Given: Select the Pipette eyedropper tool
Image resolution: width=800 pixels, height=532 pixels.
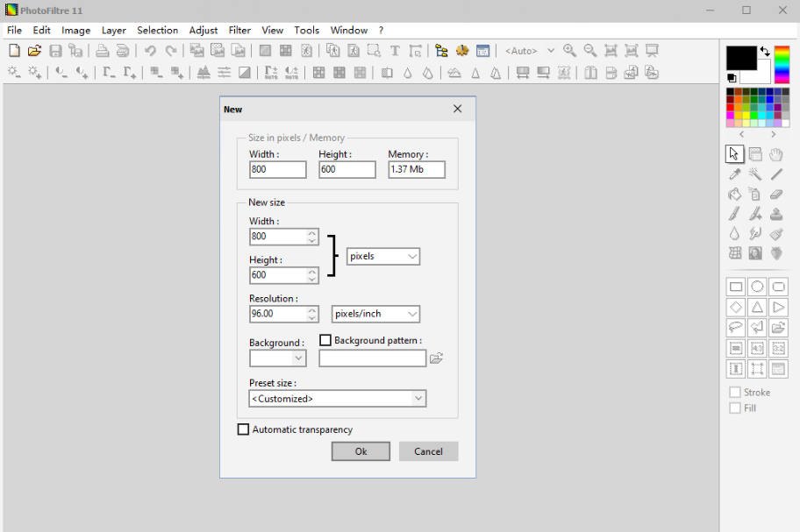Looking at the screenshot, I should pos(735,174).
